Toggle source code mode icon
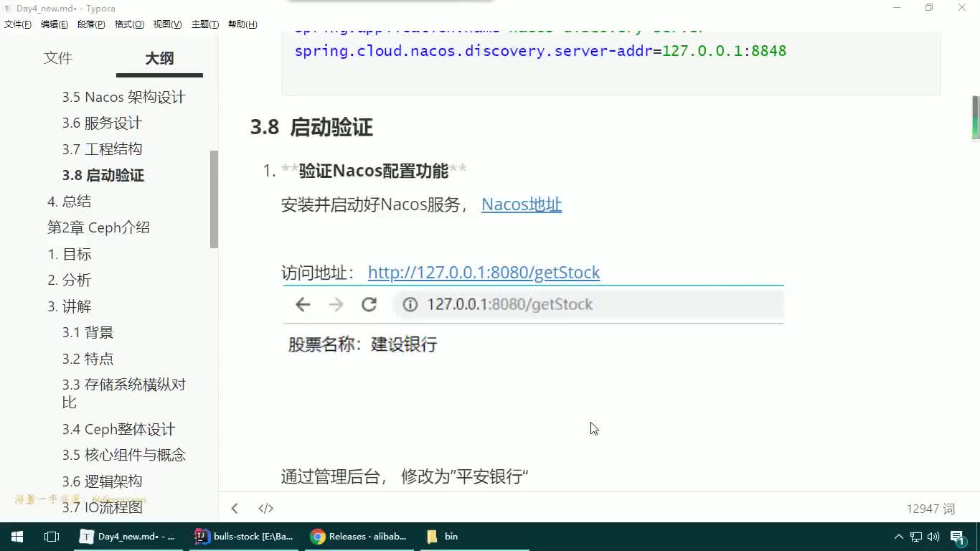The width and height of the screenshot is (980, 551). [265, 509]
